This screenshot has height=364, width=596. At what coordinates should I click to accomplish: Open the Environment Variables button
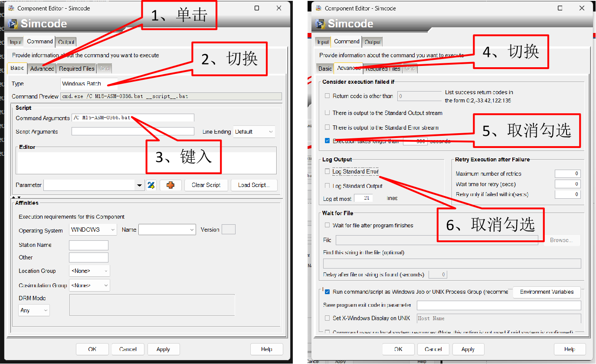547,292
